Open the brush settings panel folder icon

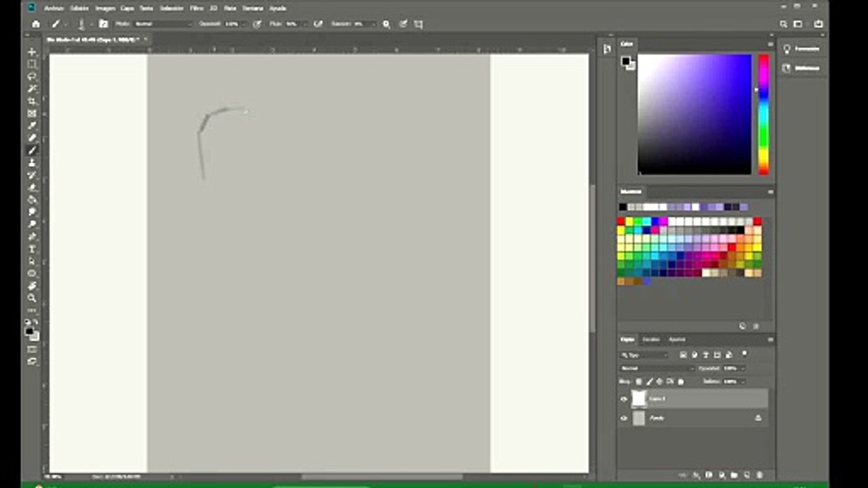(103, 24)
